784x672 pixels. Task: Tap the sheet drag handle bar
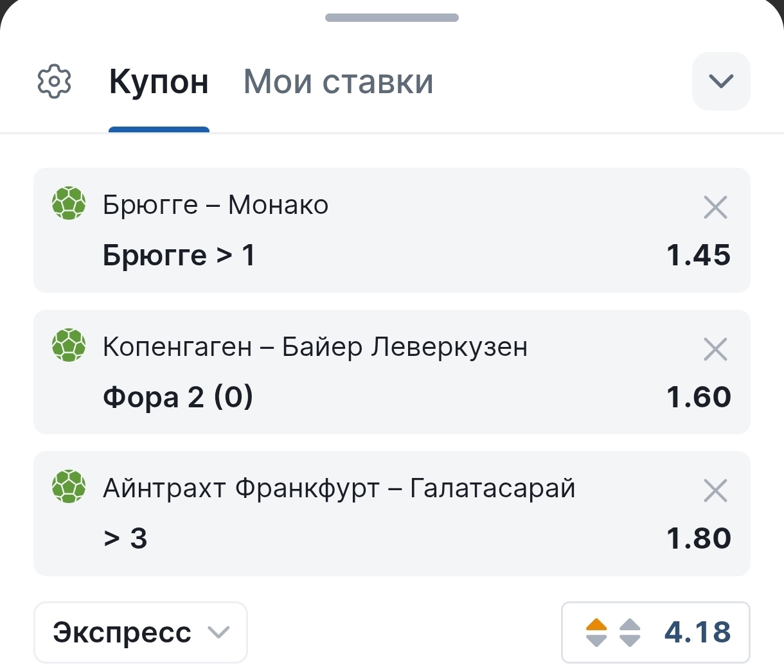pos(392,17)
